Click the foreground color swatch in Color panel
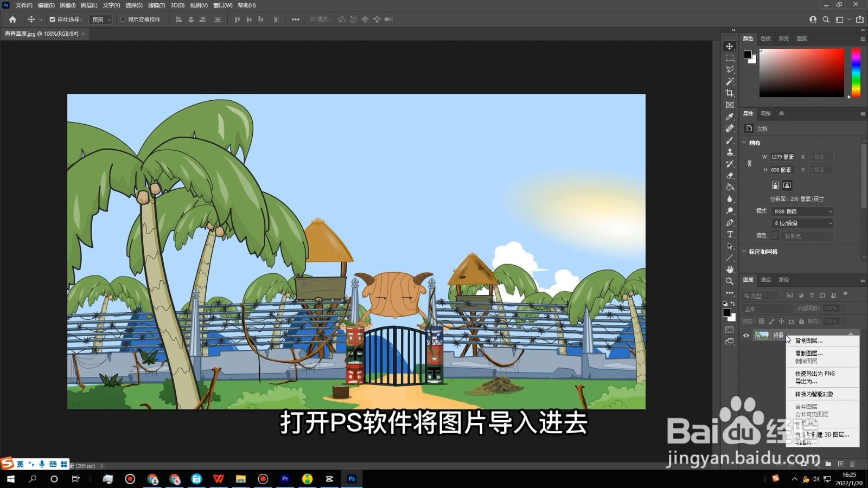The image size is (868, 488). pos(748,54)
